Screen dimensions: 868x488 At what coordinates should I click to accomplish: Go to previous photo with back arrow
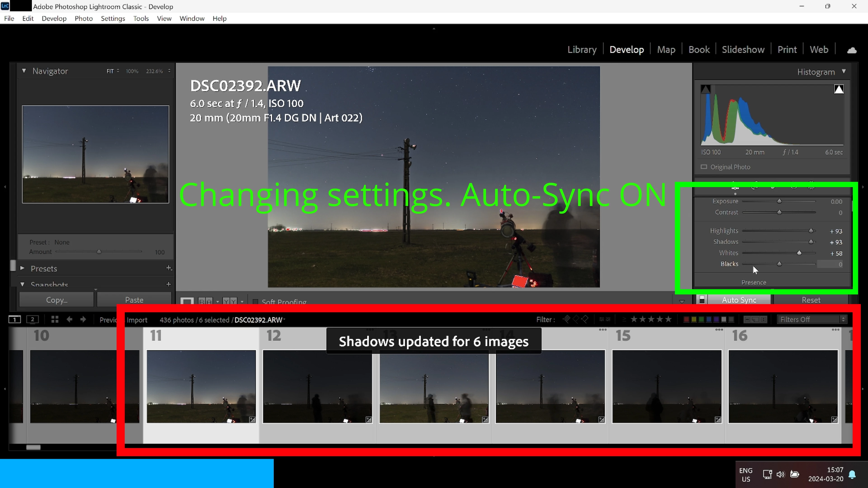point(69,319)
